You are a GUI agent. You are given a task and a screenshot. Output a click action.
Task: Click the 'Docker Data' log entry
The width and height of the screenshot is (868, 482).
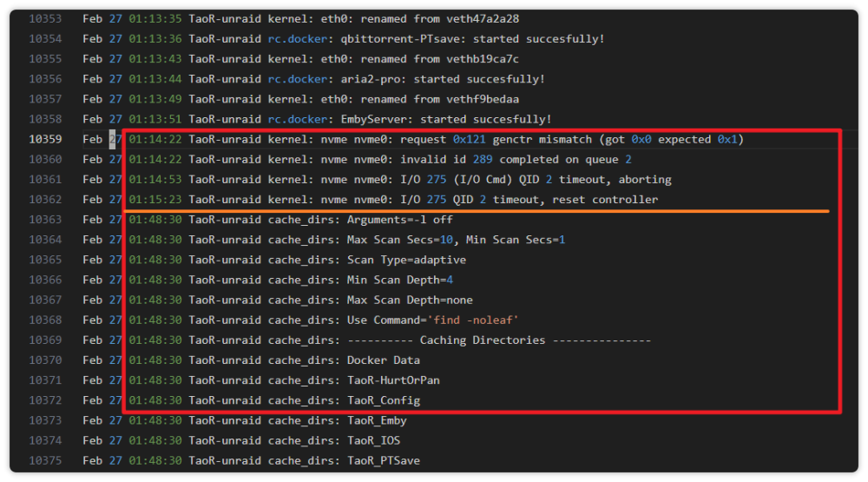383,360
